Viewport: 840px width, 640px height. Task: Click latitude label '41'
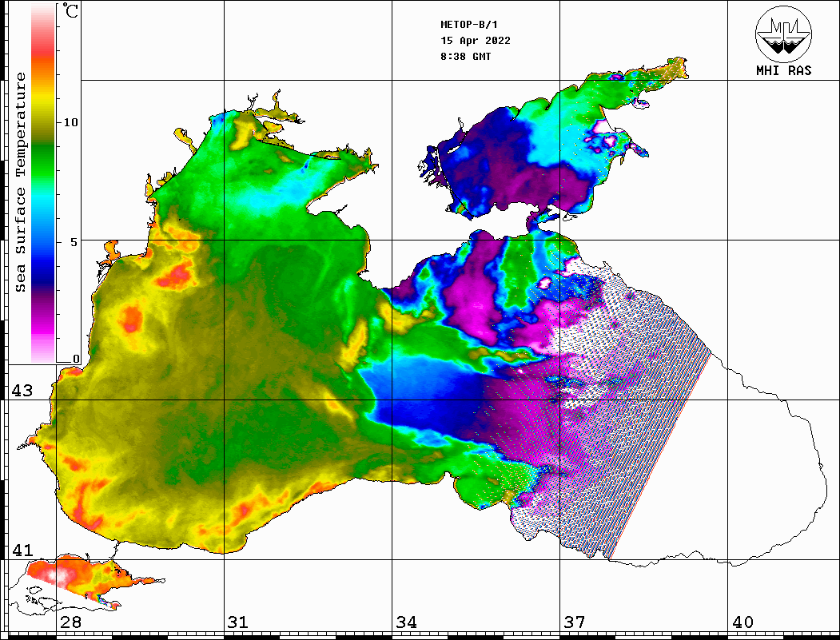pos(22,550)
